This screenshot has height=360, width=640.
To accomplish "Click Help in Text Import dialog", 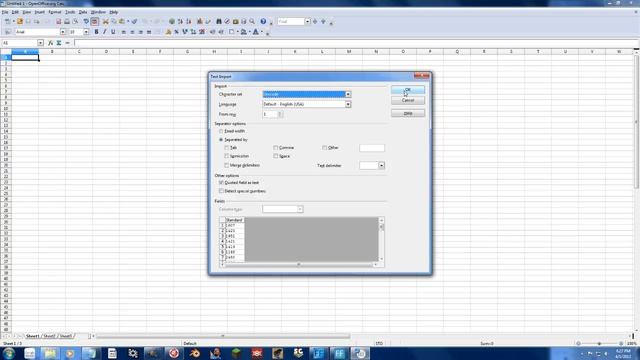I will pos(408,113).
